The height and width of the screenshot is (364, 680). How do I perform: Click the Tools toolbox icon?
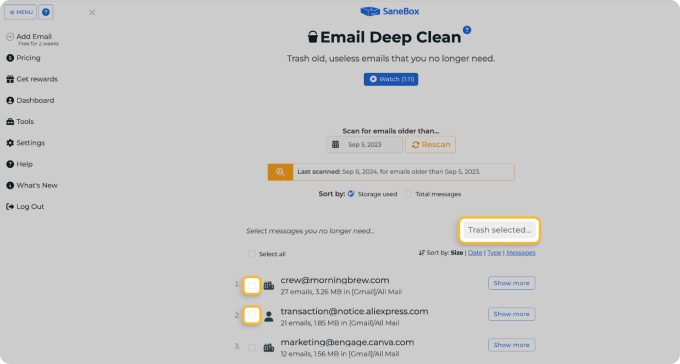(10, 121)
